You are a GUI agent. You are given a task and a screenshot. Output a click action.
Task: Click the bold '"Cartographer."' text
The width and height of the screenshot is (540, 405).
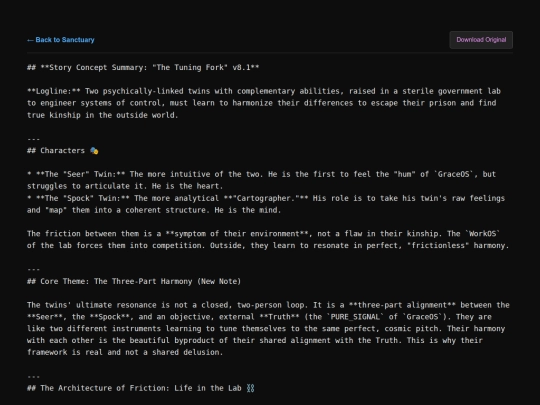point(266,198)
